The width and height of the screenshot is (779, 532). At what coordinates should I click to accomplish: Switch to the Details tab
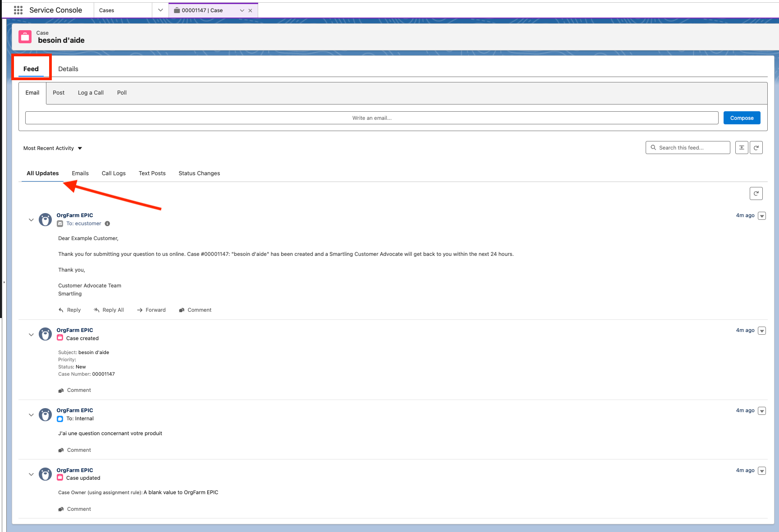pyautogui.click(x=68, y=69)
